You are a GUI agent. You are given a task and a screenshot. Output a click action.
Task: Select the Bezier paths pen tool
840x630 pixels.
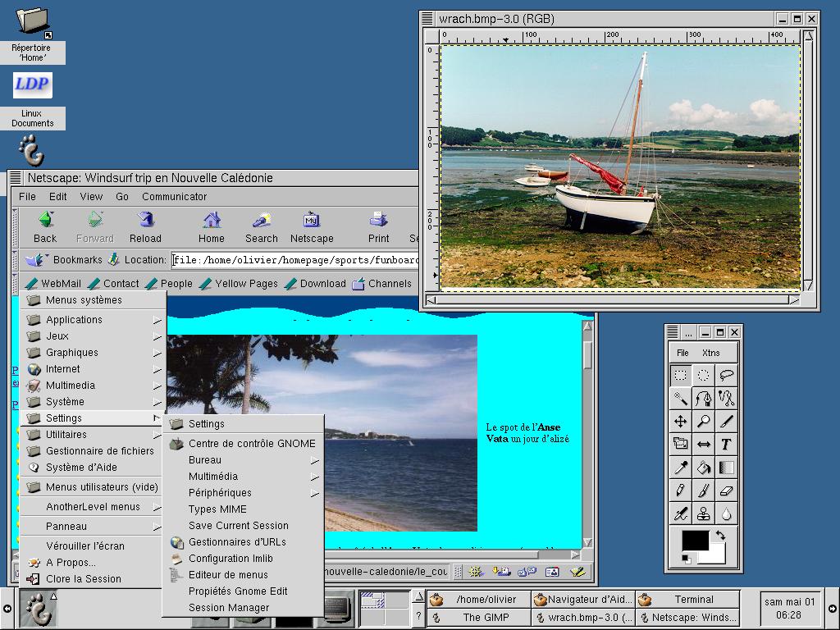703,398
